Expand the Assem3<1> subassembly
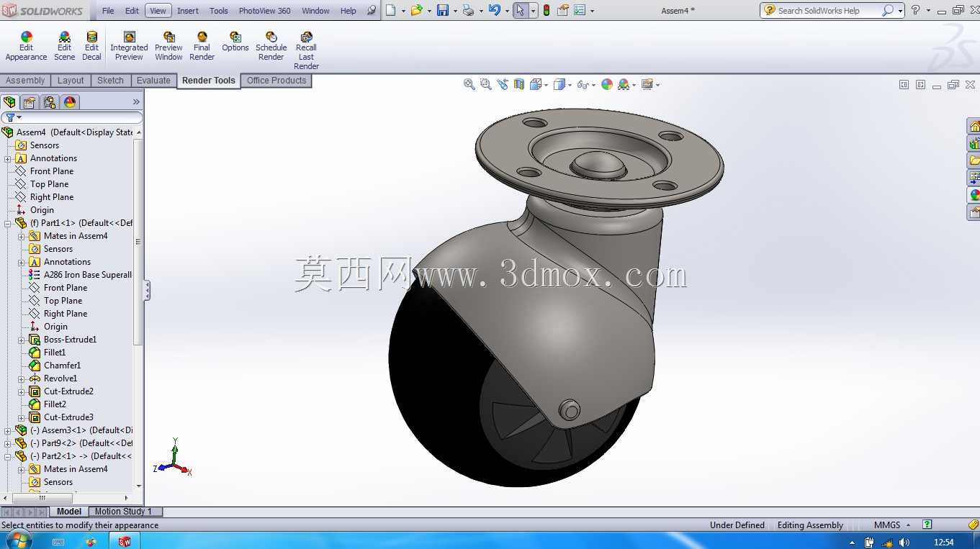 8,430
